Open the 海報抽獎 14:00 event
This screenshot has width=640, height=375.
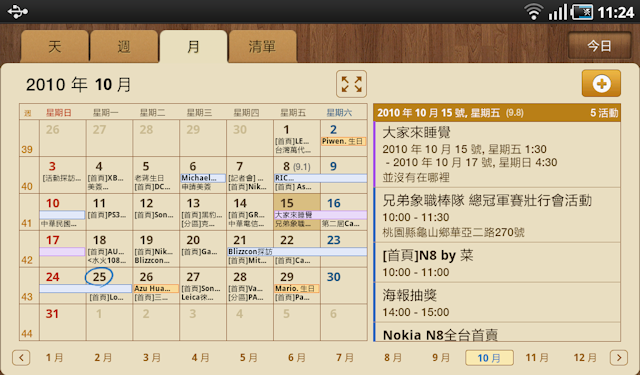tap(497, 302)
